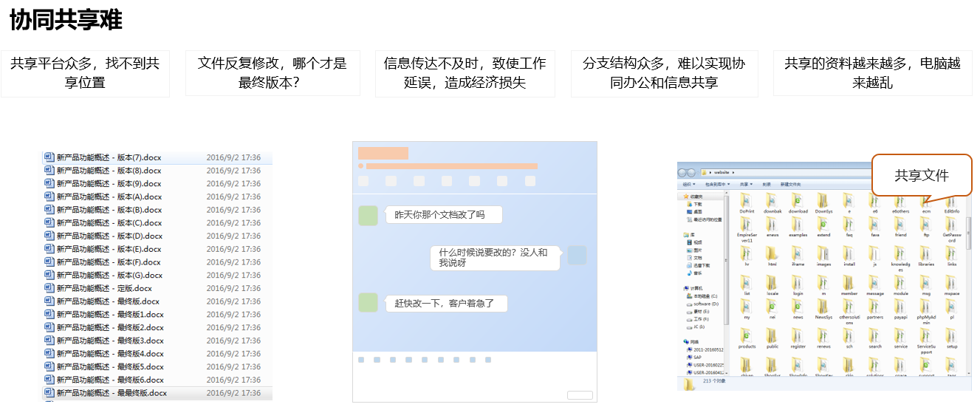Click Word icon of 最最终版.docx file
The image size is (980, 410).
49,393
